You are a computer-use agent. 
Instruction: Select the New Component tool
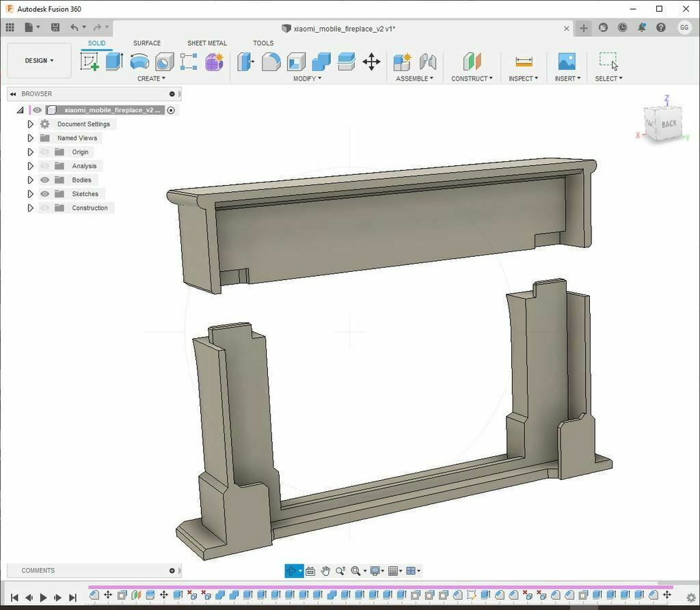point(402,61)
